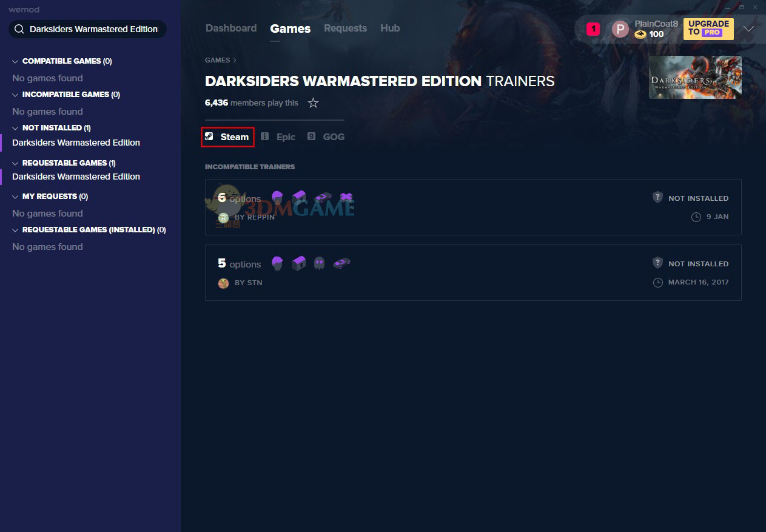Click the Steam logo icon
Screen dimensions: 766x532
click(209, 136)
